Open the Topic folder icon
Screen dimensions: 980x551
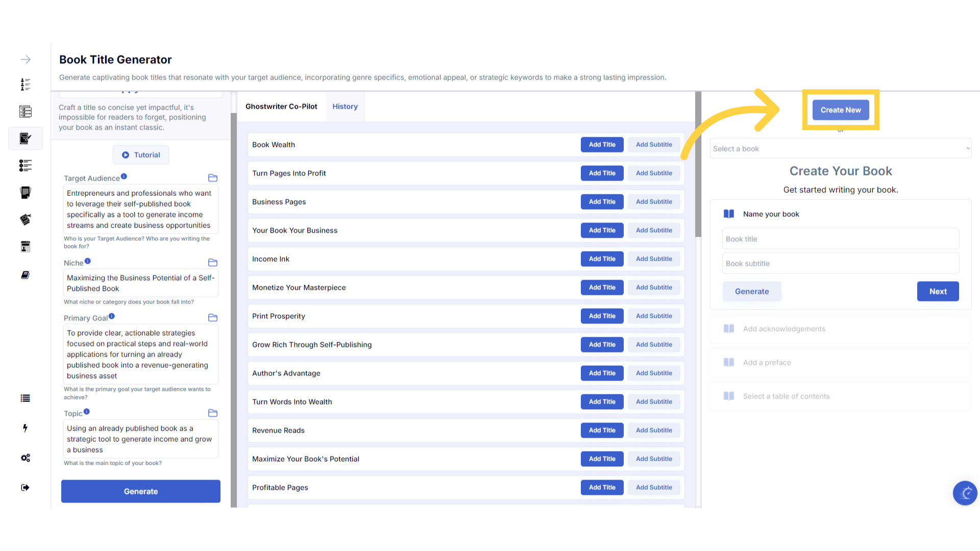pyautogui.click(x=213, y=413)
